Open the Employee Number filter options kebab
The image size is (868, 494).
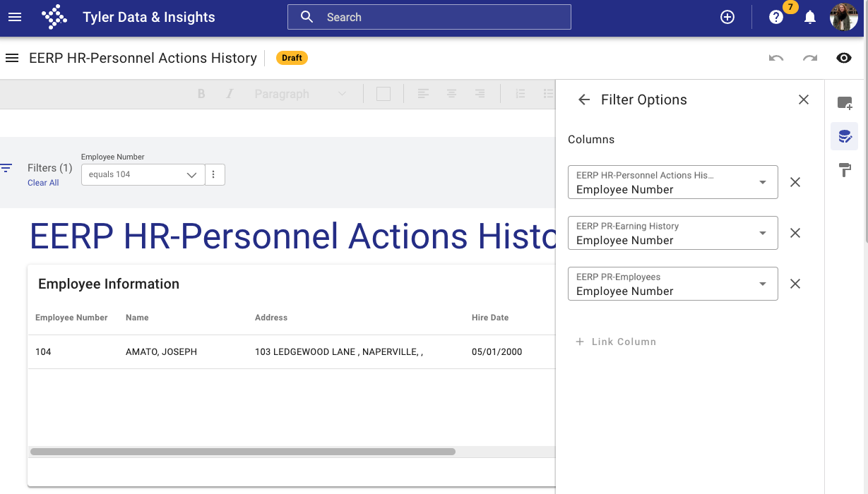click(214, 174)
